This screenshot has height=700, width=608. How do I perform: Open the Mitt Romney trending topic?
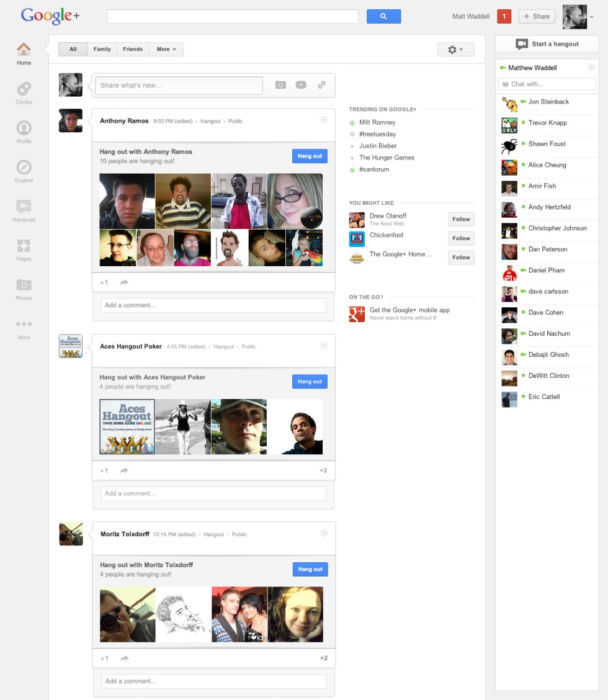click(x=377, y=122)
